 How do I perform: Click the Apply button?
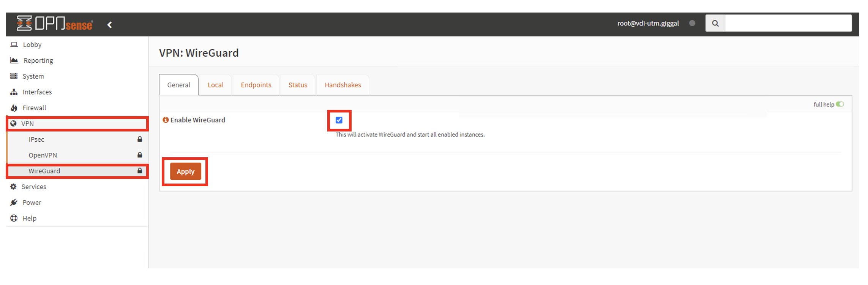point(186,171)
